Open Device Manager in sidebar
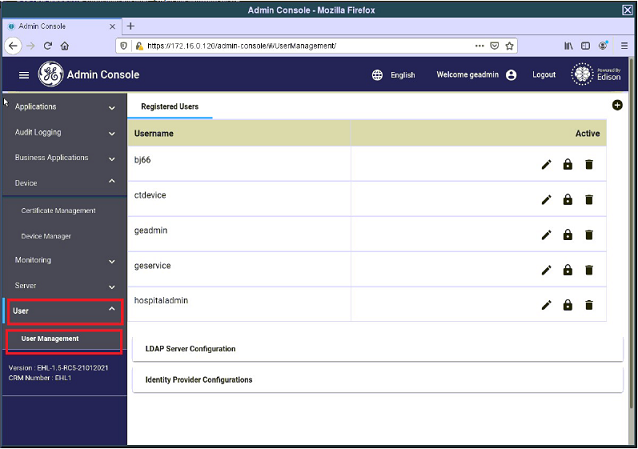Viewport: 638px width, 449px height. pyautogui.click(x=46, y=236)
